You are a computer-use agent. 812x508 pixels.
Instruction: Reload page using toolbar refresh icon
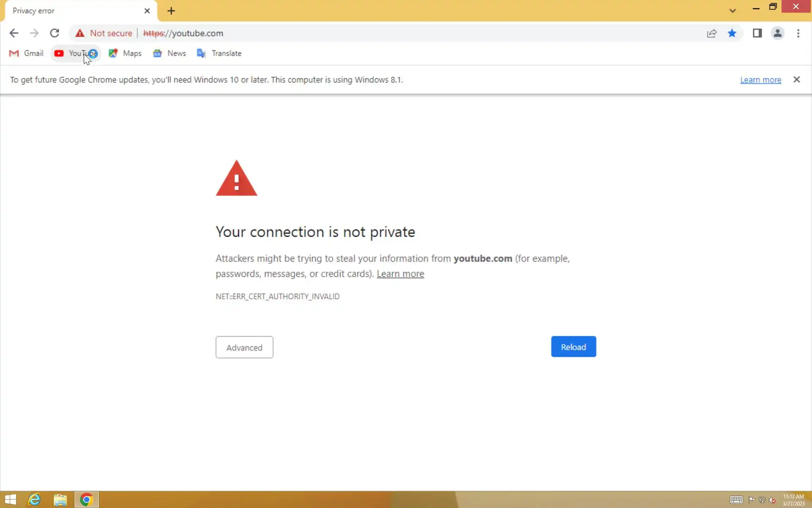[x=55, y=33]
